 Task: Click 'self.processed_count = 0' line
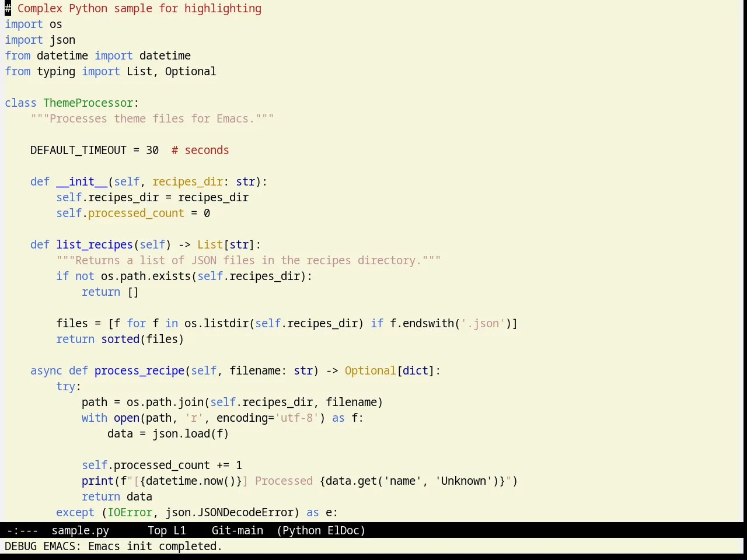[133, 213]
